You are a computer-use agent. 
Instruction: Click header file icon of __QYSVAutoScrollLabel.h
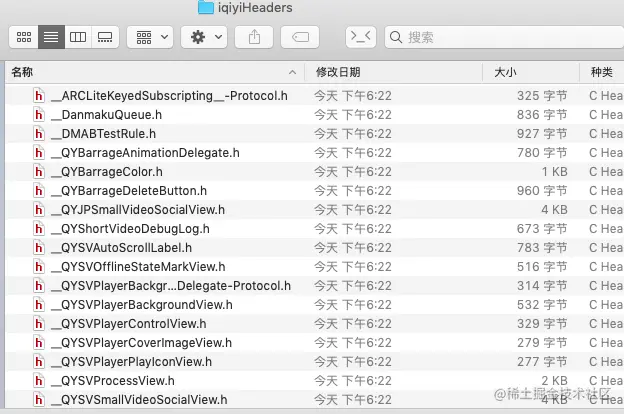pos(39,248)
